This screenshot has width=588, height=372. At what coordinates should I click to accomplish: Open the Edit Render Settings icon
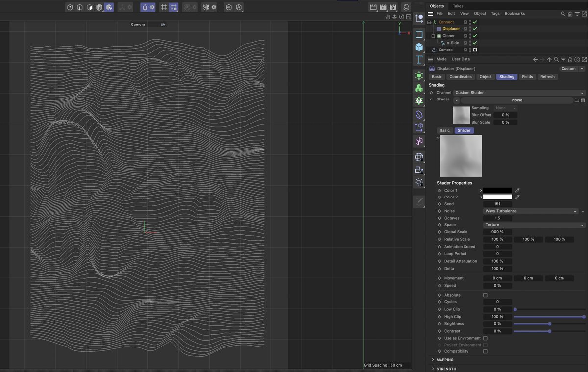click(x=392, y=7)
